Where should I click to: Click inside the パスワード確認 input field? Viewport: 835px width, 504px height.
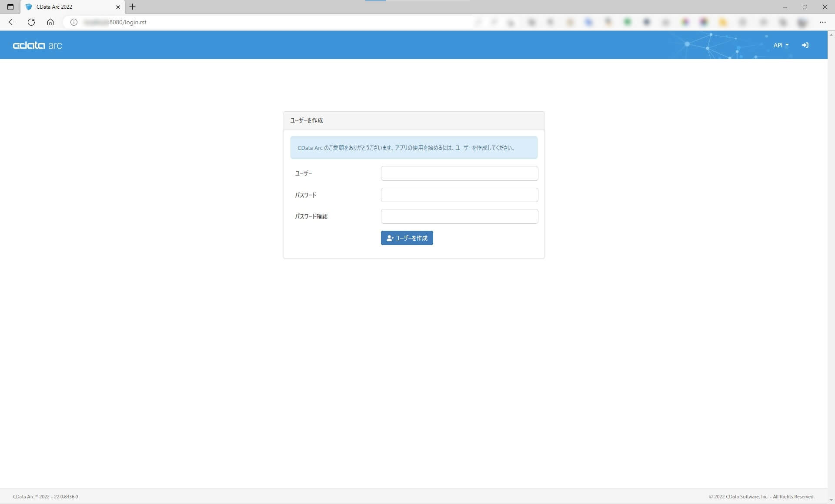click(x=459, y=216)
